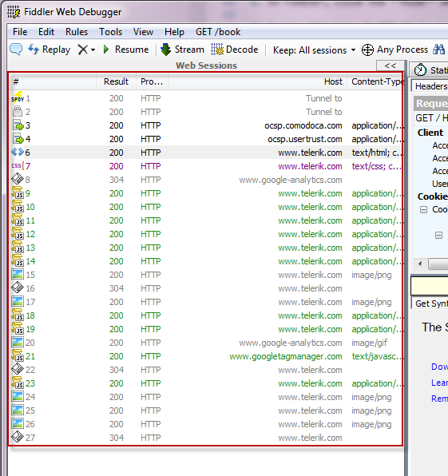Screen dimensions: 448x476
Task: Select session 7 css row
Action: pos(206,166)
